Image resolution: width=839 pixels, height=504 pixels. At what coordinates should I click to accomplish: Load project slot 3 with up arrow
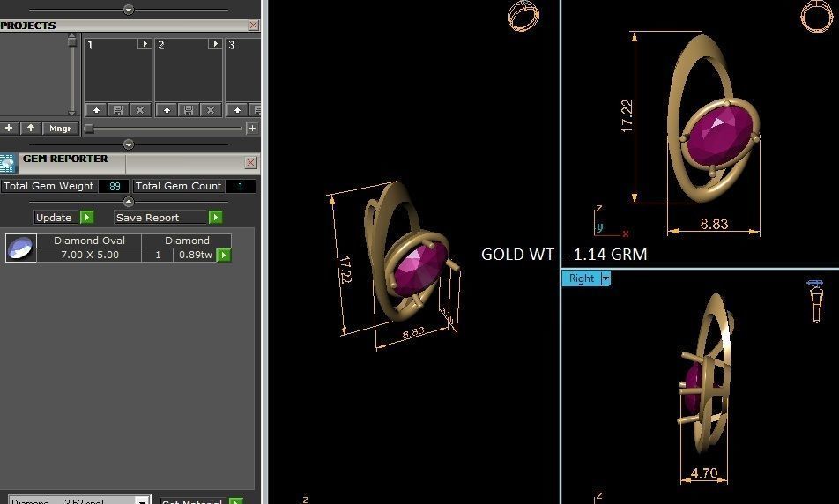(x=237, y=110)
